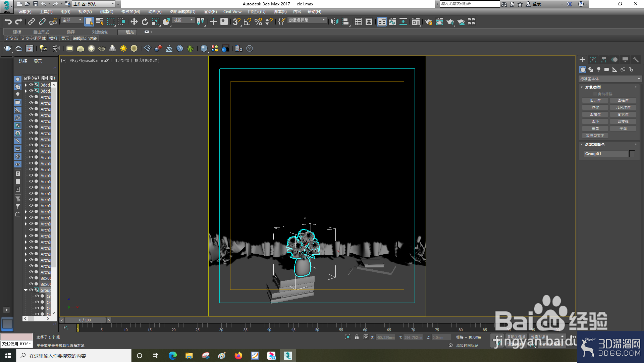Click the 加强型文本 button
Screen dimensions: 644x363
[595, 136]
